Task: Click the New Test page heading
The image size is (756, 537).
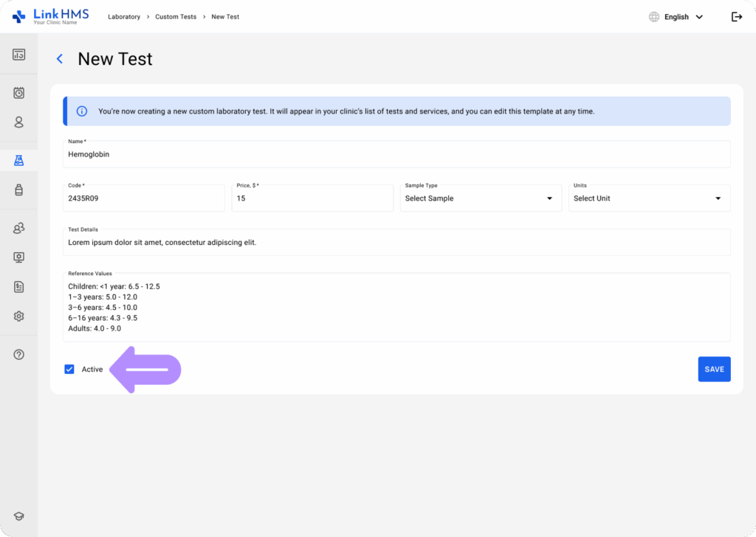Action: (115, 59)
